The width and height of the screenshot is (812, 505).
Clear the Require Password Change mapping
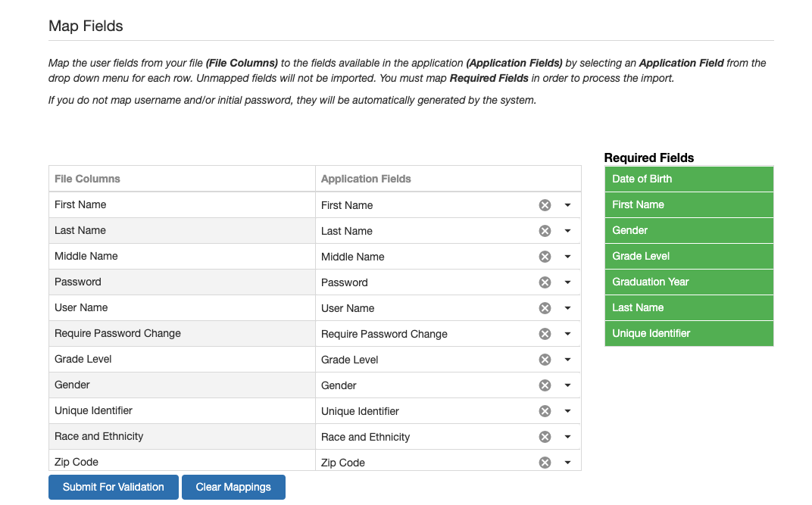click(x=545, y=334)
